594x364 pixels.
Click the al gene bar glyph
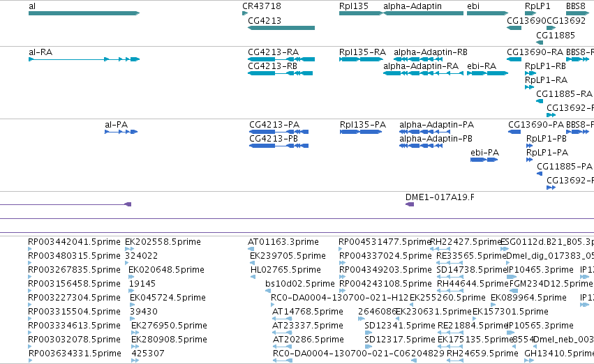(x=84, y=13)
